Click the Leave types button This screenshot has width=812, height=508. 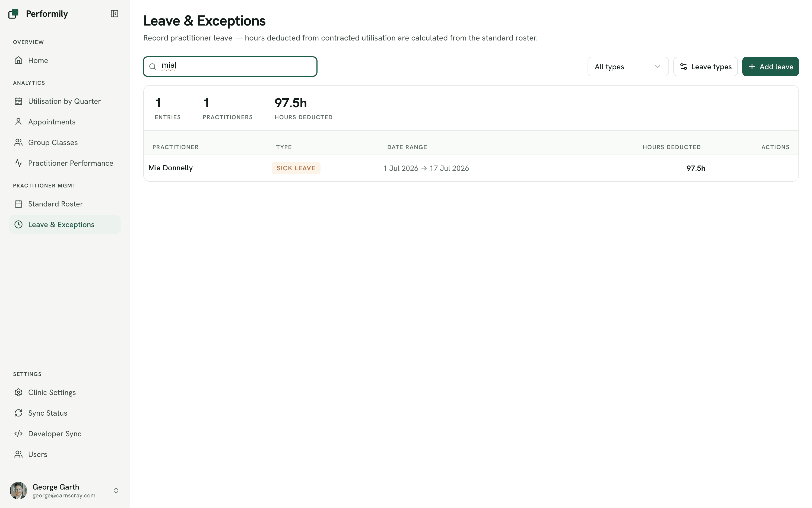click(x=705, y=67)
